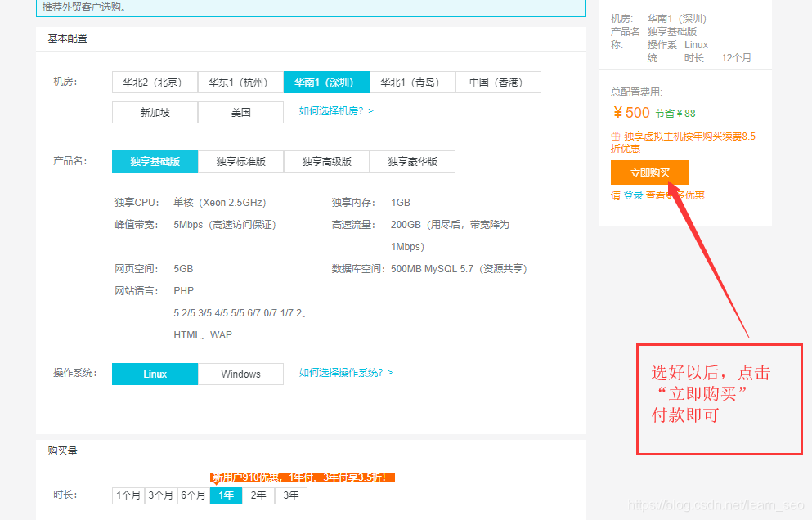Select the 美国 data center

pos(240,112)
